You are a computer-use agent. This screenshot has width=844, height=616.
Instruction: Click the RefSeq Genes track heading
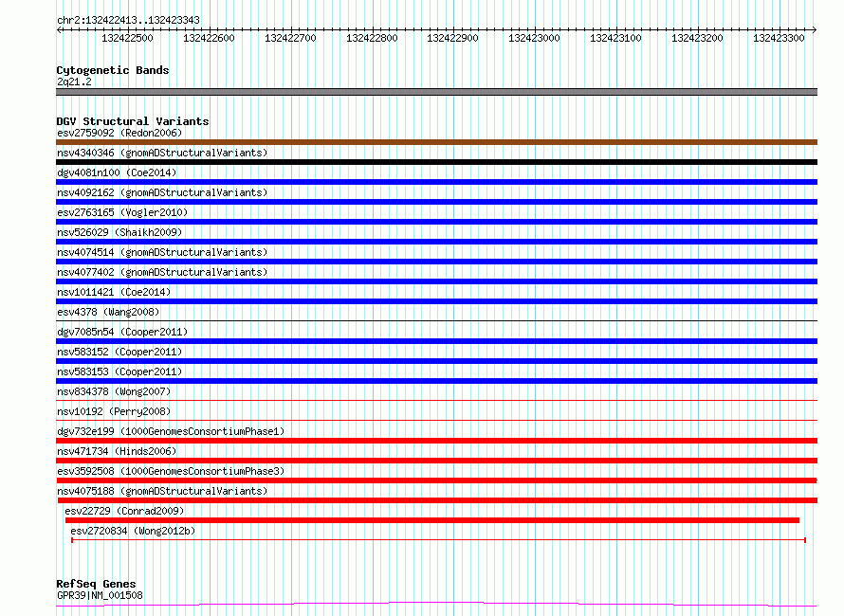click(x=96, y=585)
